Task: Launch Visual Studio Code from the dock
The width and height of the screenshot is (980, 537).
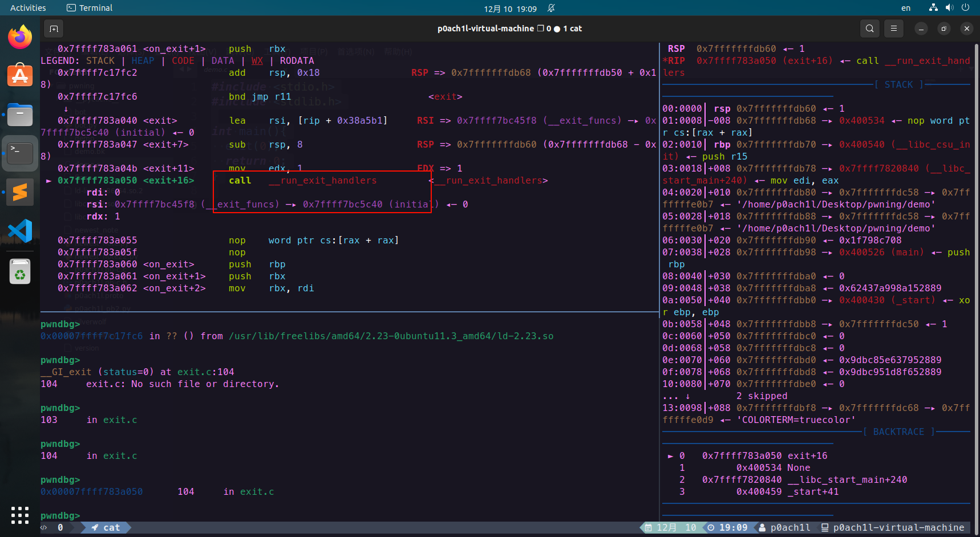Action: pyautogui.click(x=20, y=231)
